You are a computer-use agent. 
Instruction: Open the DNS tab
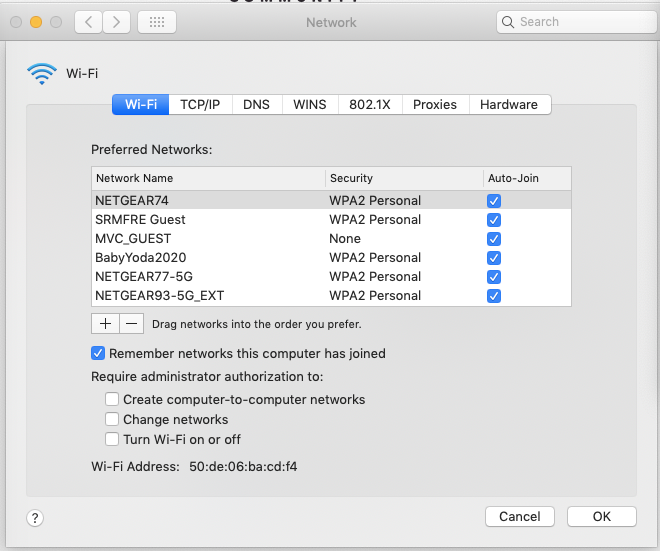coord(256,104)
